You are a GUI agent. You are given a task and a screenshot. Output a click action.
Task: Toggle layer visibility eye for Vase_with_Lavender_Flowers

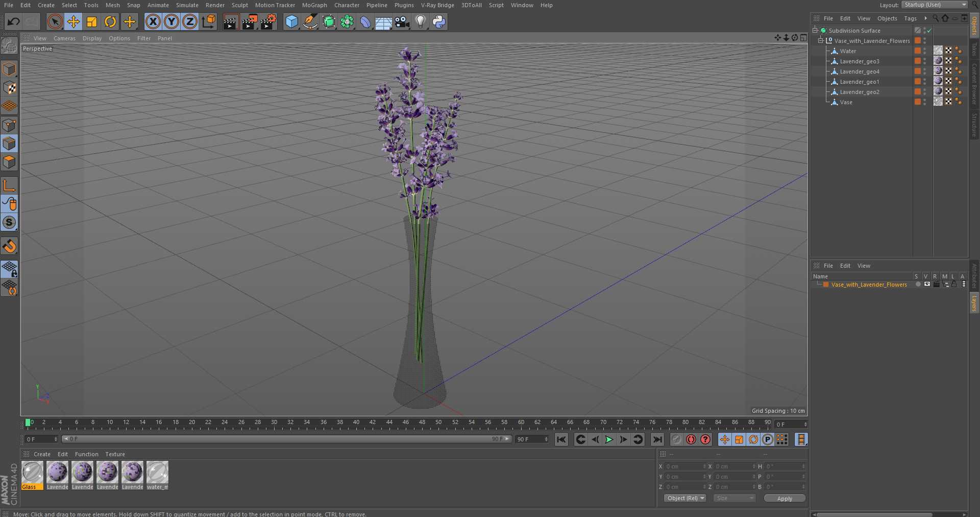pos(927,285)
